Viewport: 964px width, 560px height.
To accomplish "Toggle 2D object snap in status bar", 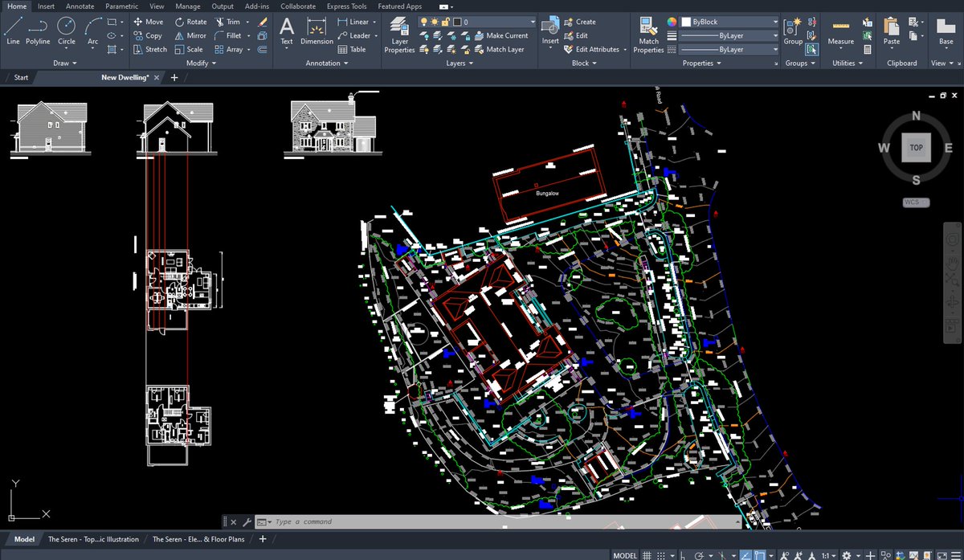I will coord(760,555).
